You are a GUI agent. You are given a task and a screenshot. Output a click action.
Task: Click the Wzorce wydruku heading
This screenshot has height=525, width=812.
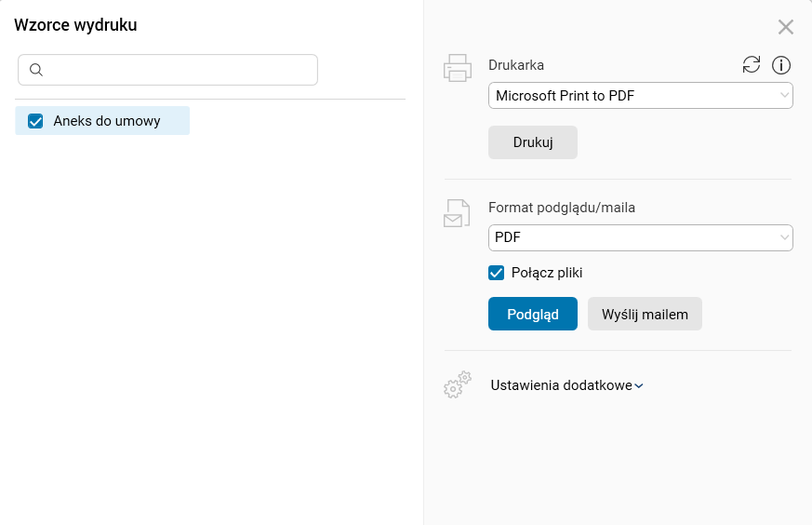point(75,25)
